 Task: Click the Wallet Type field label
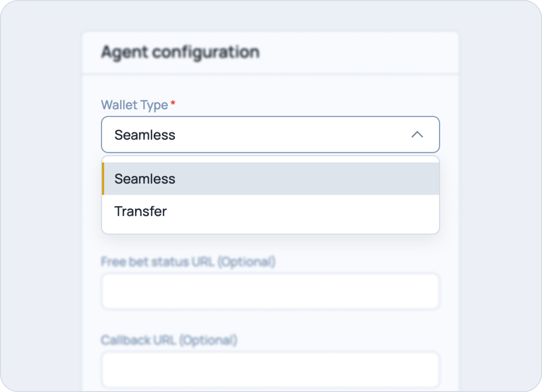click(x=135, y=105)
